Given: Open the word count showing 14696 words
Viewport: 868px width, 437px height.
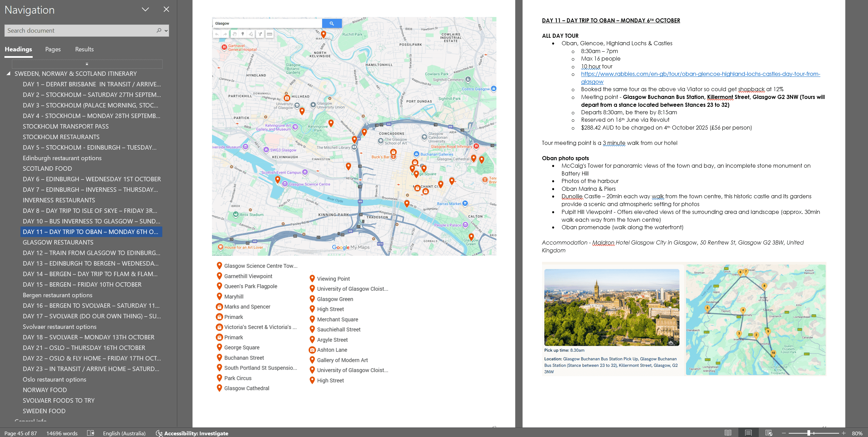Looking at the screenshot, I should coord(62,433).
